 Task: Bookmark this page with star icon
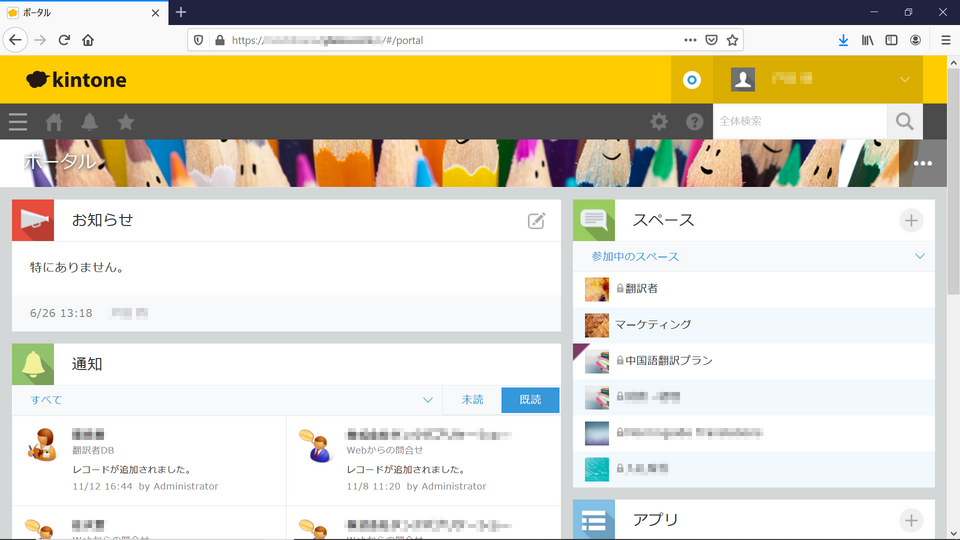732,40
